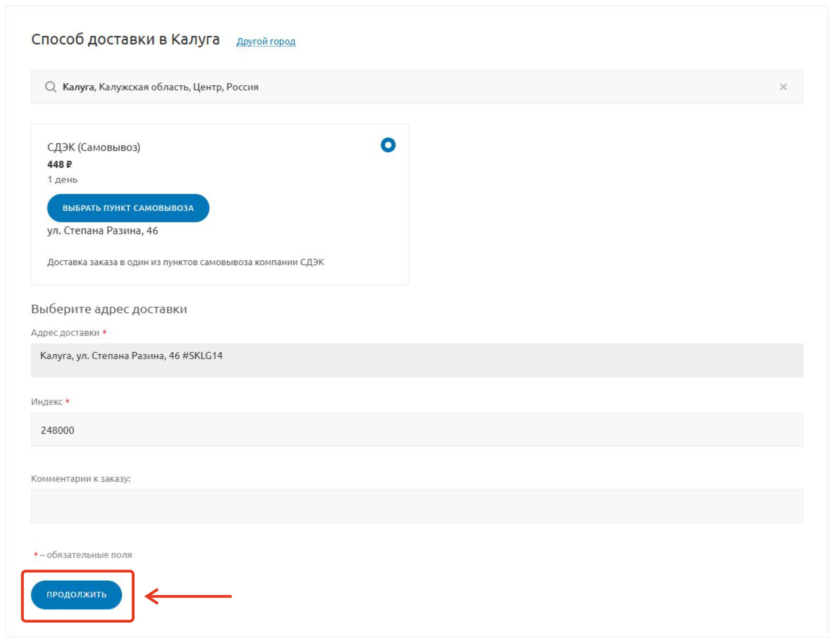835x644 pixels.
Task: Click the 'Адрес доставки' input field
Action: pos(417,360)
